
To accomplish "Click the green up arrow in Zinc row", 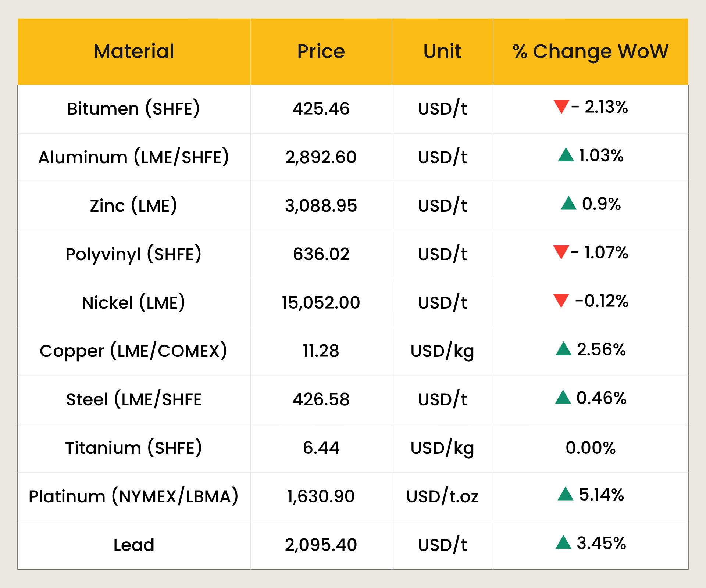I will [568, 203].
